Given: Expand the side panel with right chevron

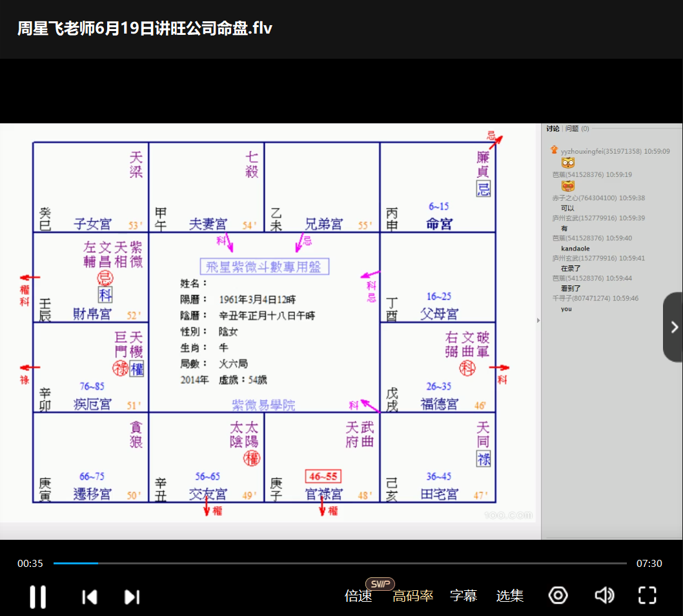Looking at the screenshot, I should [674, 327].
